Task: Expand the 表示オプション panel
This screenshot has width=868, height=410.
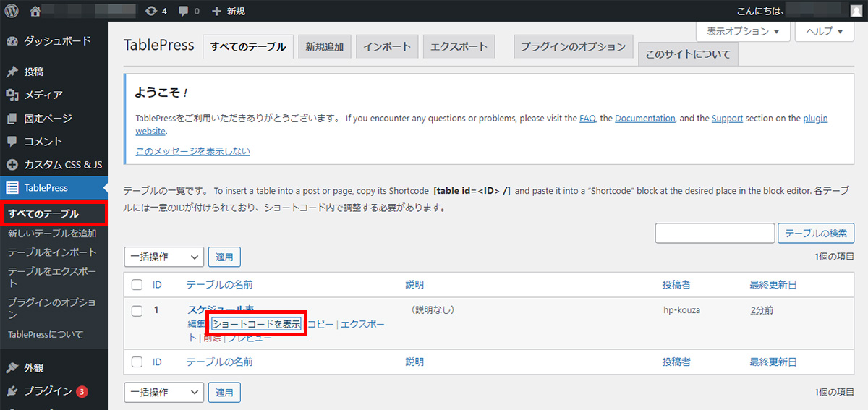Action: [x=742, y=32]
